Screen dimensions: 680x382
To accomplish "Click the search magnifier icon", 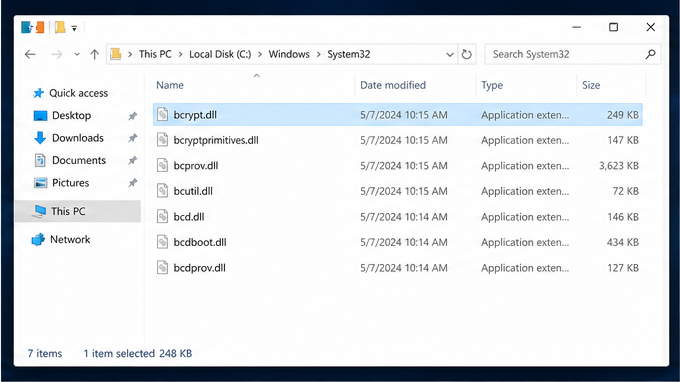I will (650, 54).
